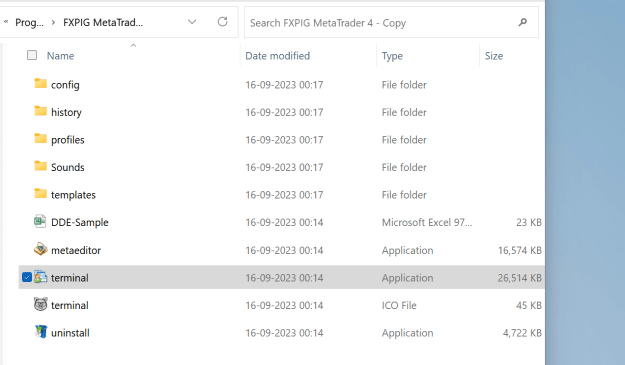Open the config folder icon
The image size is (625, 365).
point(40,84)
